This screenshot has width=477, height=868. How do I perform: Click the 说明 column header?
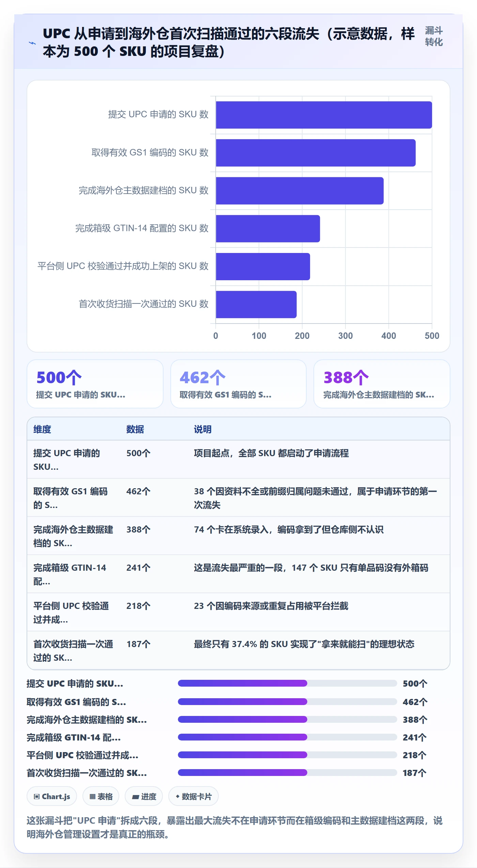tap(203, 429)
